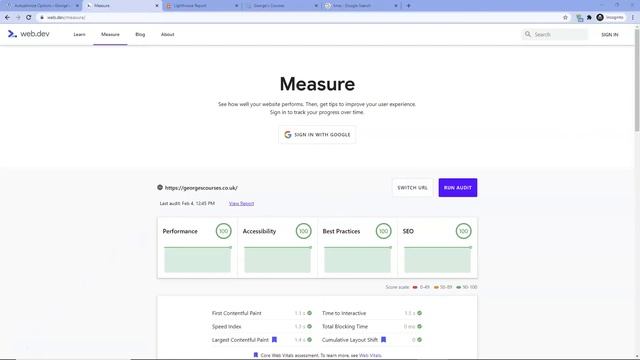Click Cumulative Layout Shift green status dot

(x=420, y=340)
